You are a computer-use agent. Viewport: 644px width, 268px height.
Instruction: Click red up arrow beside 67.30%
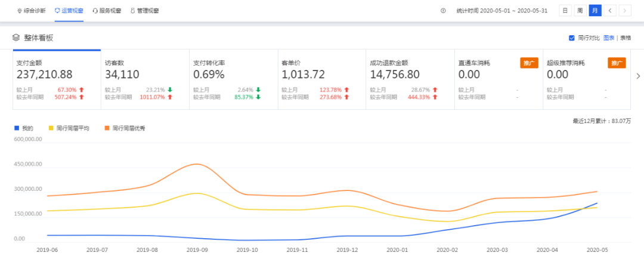(x=81, y=90)
